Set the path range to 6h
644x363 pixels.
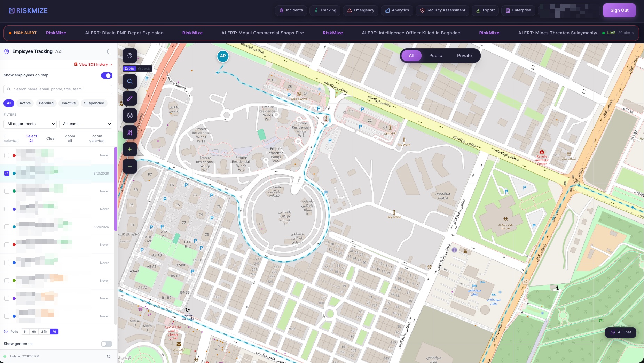point(34,332)
